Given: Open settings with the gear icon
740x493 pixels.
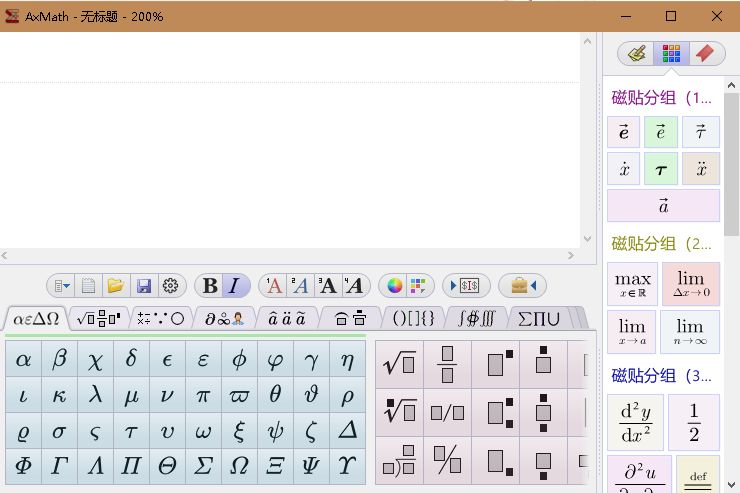Looking at the screenshot, I should point(170,285).
